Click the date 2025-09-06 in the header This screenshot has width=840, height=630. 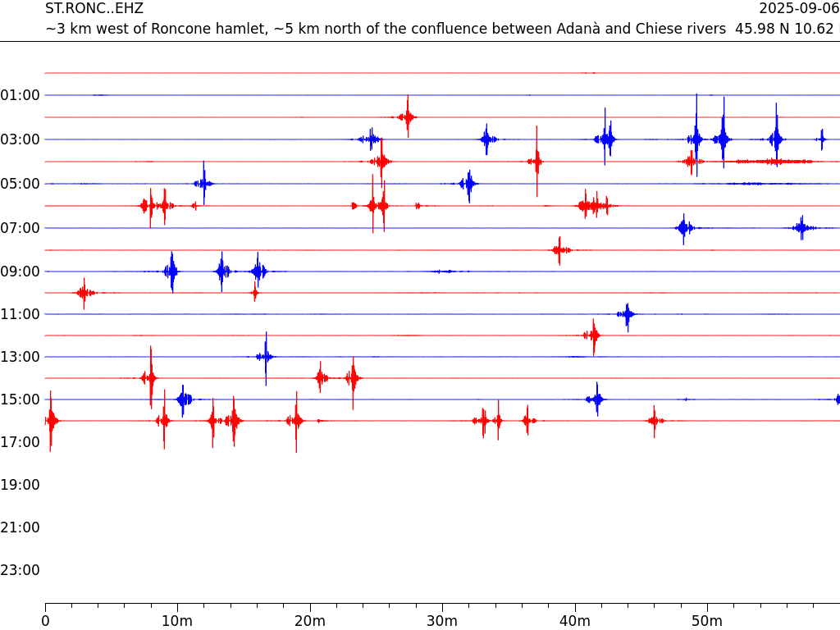coord(799,8)
